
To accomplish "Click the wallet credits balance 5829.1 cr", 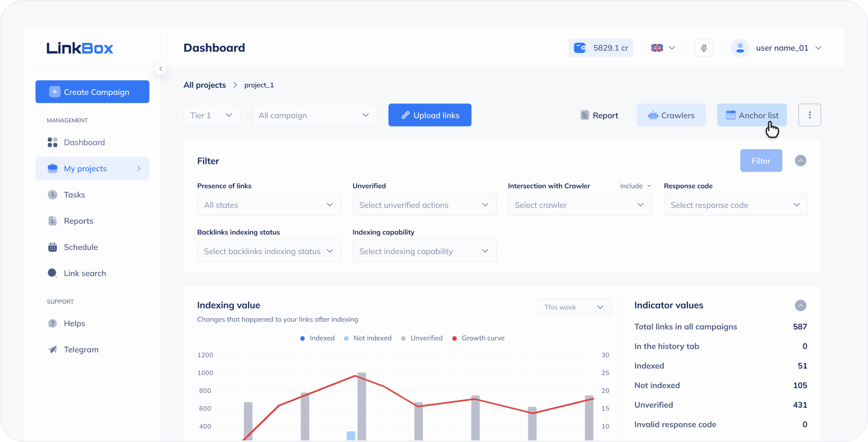I will [x=601, y=48].
